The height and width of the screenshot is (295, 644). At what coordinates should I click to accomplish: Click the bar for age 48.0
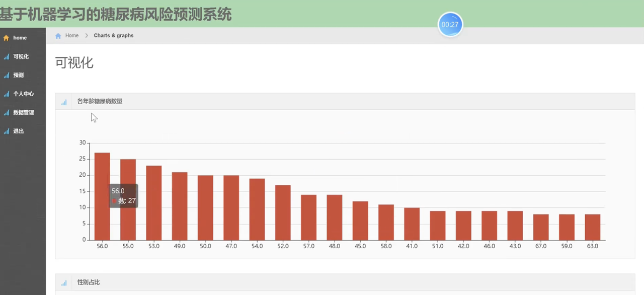pyautogui.click(x=335, y=217)
